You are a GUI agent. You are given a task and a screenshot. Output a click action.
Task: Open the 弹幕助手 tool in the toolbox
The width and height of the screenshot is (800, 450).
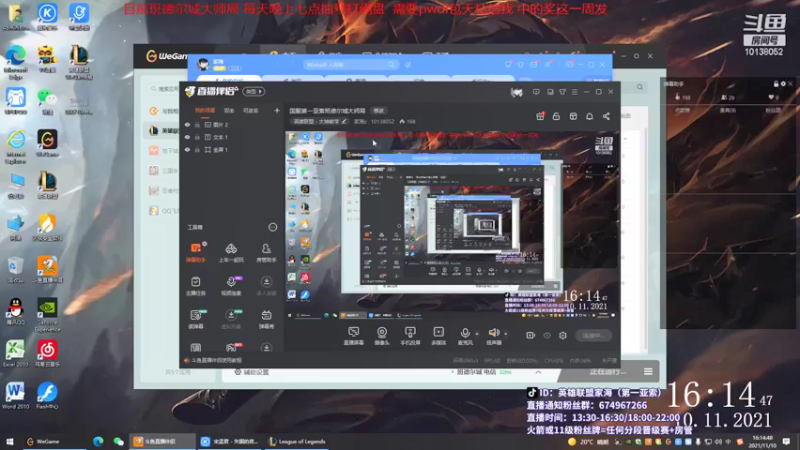195,252
